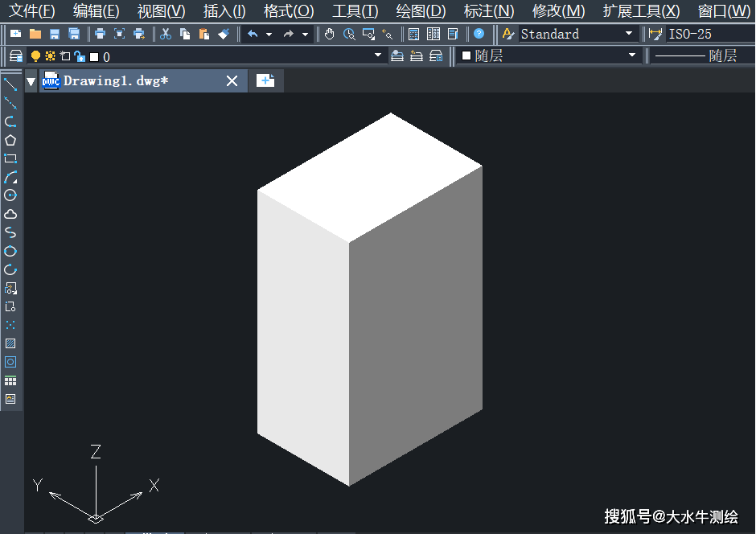Image resolution: width=756 pixels, height=534 pixels.
Task: Open the Layer Properties Manager icon
Action: (x=15, y=56)
